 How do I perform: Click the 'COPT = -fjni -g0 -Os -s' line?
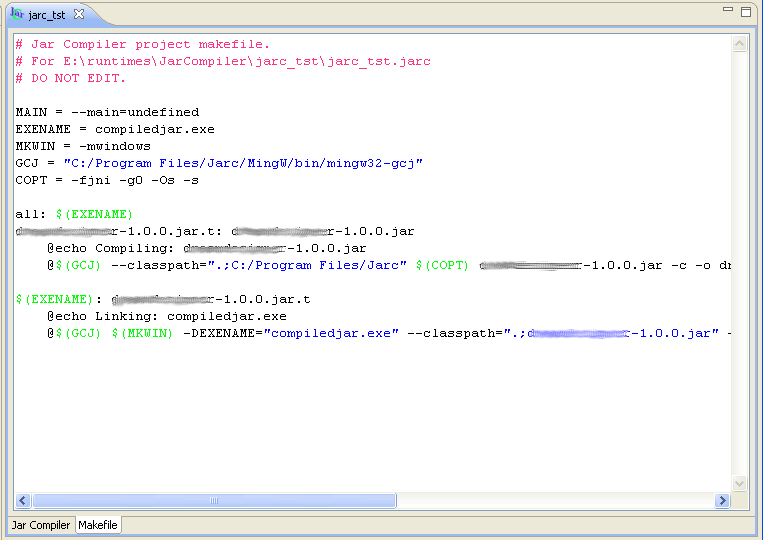(107, 180)
